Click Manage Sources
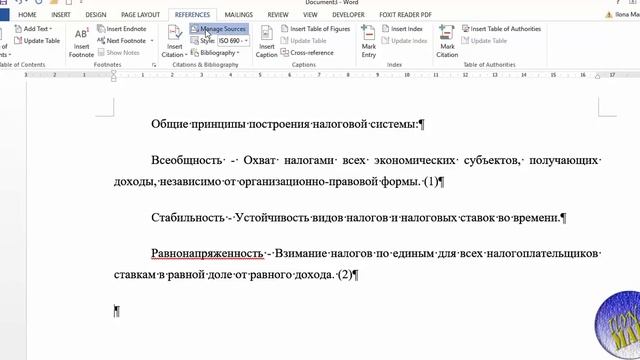 click(x=219, y=29)
